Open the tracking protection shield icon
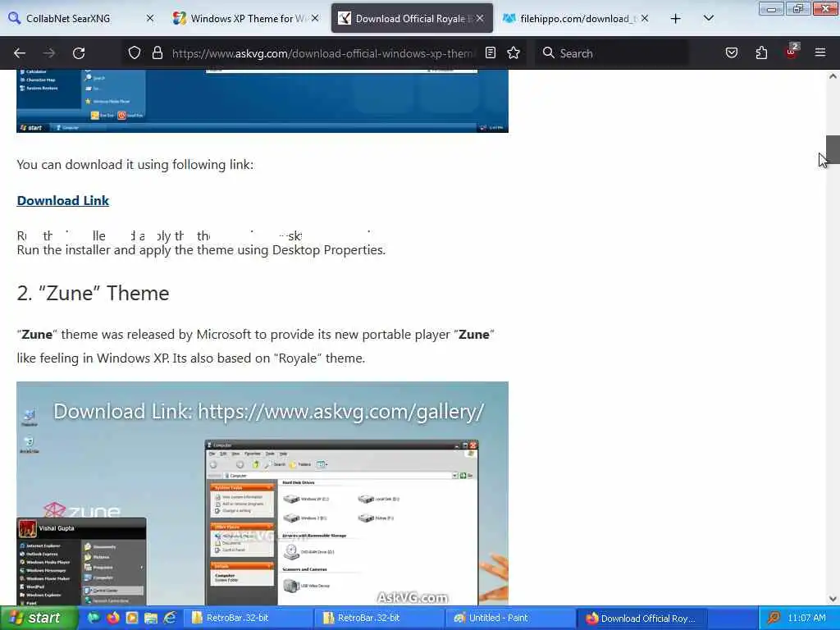840x630 pixels. click(135, 52)
